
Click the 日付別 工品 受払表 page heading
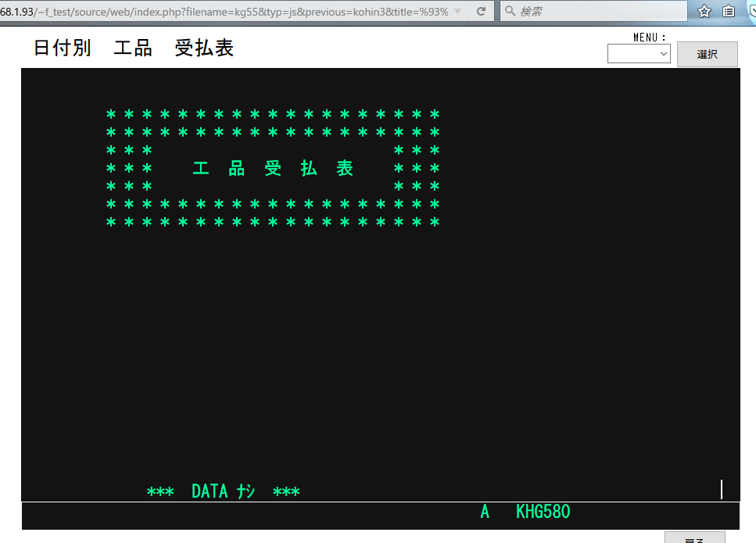pyautogui.click(x=134, y=48)
